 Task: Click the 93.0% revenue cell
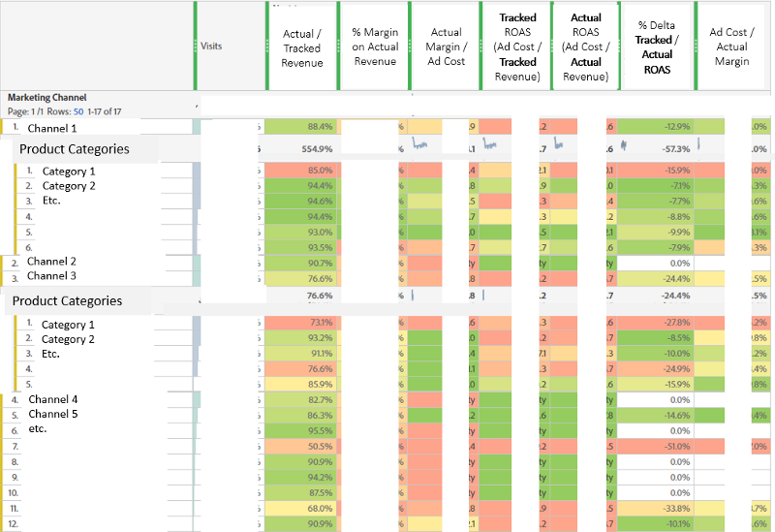(x=300, y=233)
